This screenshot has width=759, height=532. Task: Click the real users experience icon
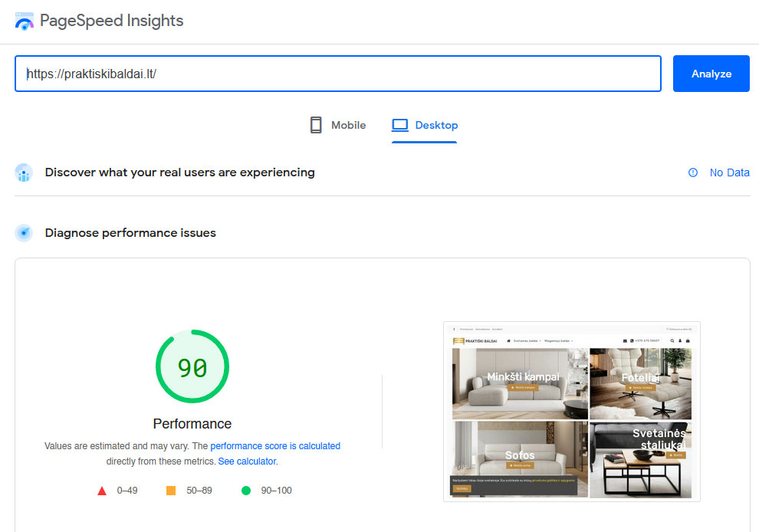click(24, 172)
